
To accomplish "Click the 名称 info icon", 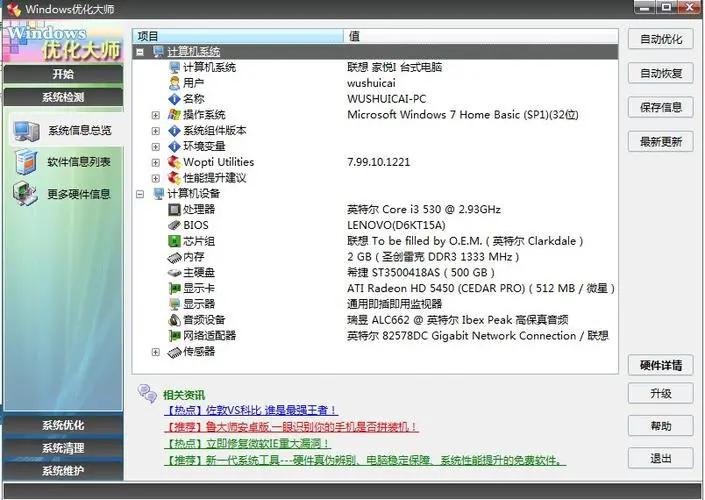I will click(x=174, y=99).
